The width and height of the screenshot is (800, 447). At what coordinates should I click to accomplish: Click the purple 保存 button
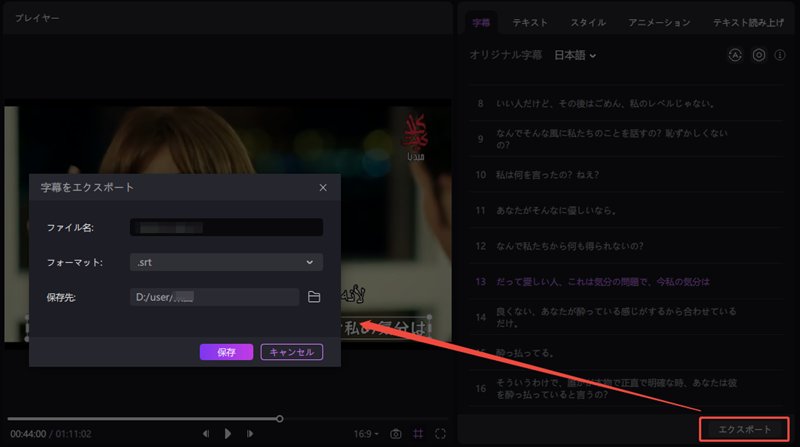[x=226, y=352]
